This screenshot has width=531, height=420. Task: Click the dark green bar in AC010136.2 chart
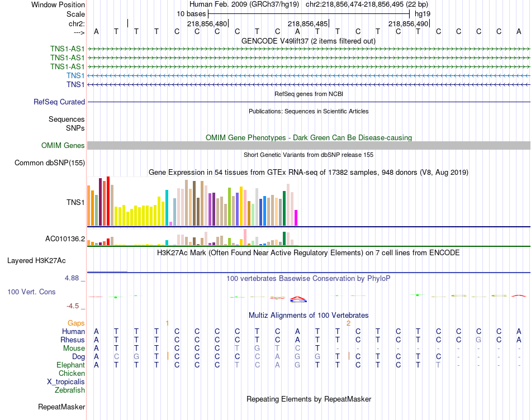[x=284, y=238]
